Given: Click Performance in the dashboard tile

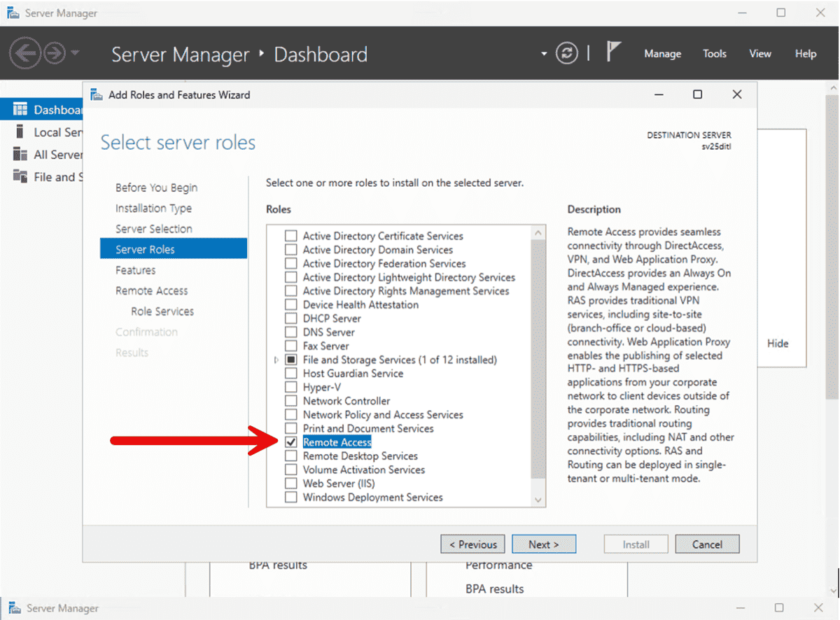Looking at the screenshot, I should (498, 565).
